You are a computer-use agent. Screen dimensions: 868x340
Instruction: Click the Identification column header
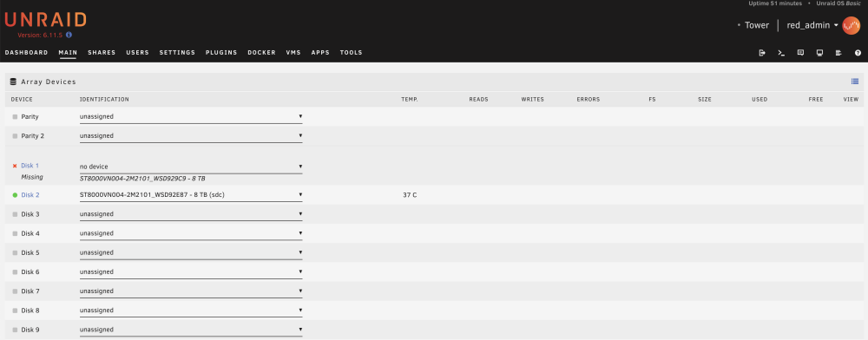(104, 100)
